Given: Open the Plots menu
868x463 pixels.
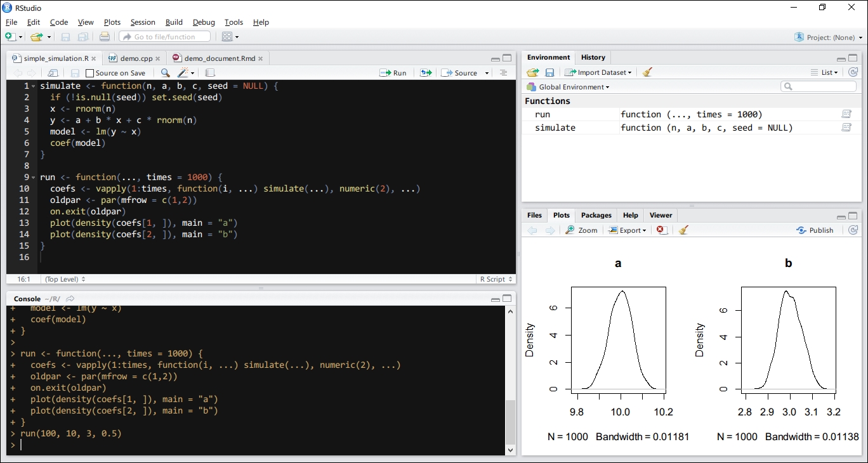Looking at the screenshot, I should [x=112, y=22].
